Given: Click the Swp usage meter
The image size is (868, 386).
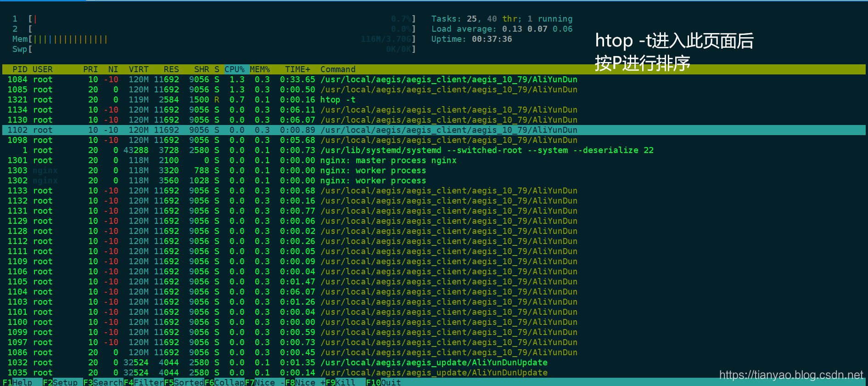Looking at the screenshot, I should 214,49.
